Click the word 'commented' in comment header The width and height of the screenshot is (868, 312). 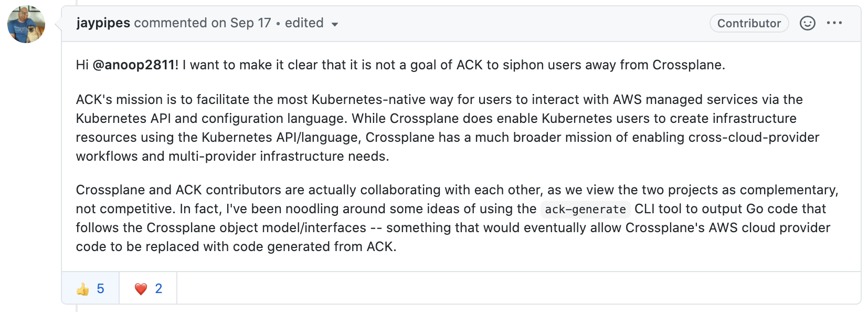171,23
